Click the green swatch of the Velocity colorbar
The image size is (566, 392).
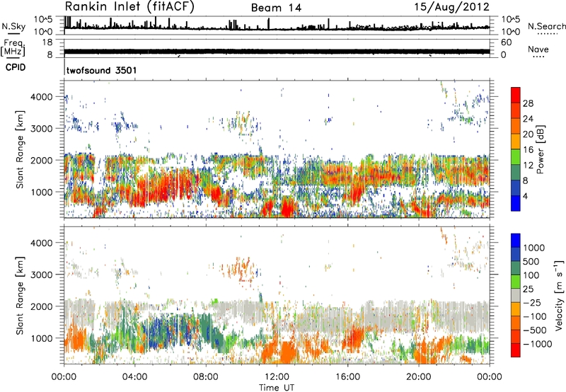516,282
